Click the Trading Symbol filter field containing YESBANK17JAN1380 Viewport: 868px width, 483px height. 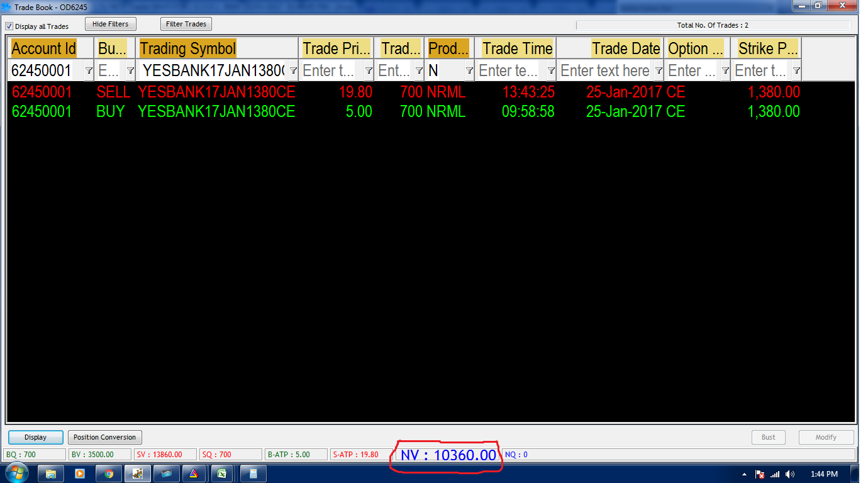pos(213,70)
